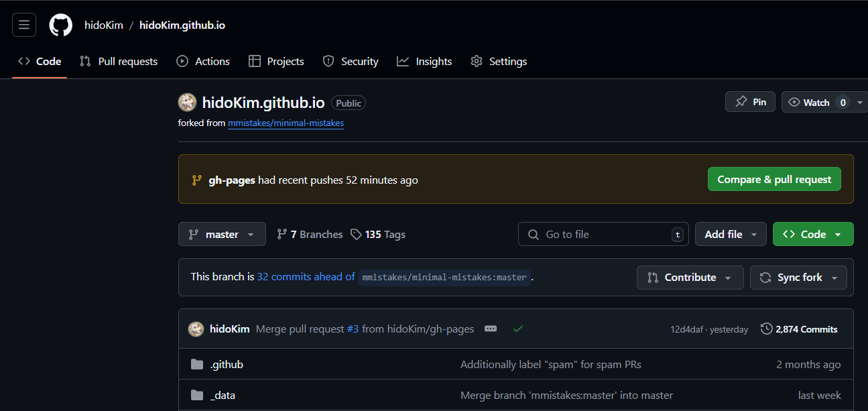Expand the Add file dropdown

(x=731, y=234)
